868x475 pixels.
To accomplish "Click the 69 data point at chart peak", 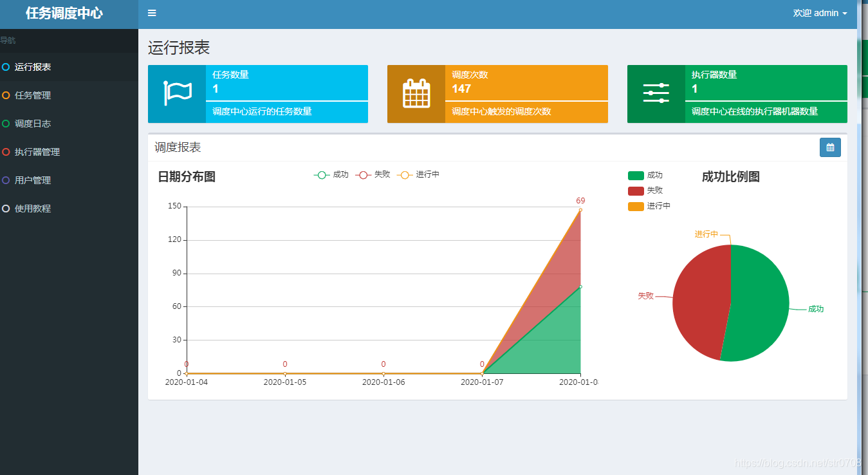I will [580, 210].
